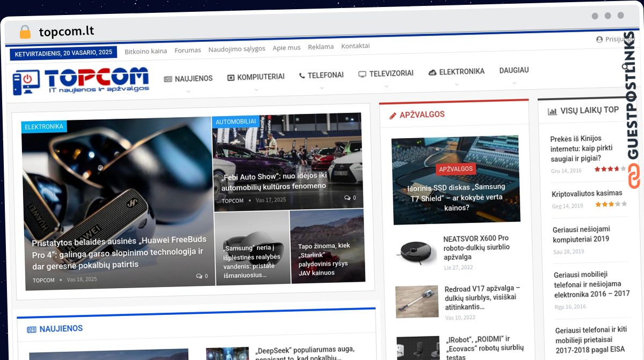Expand the chevron under TELEFONAI

pyautogui.click(x=321, y=88)
